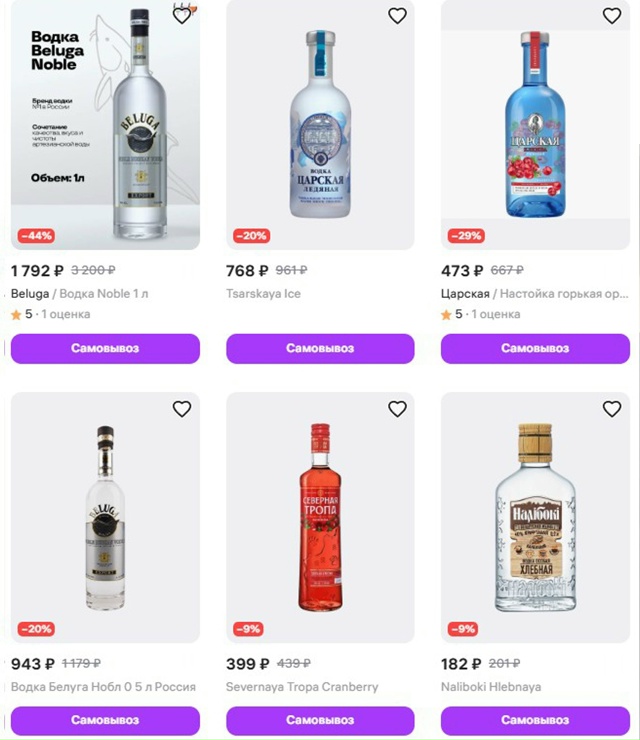View the Severnaya Tropa red bottle image

(x=320, y=515)
